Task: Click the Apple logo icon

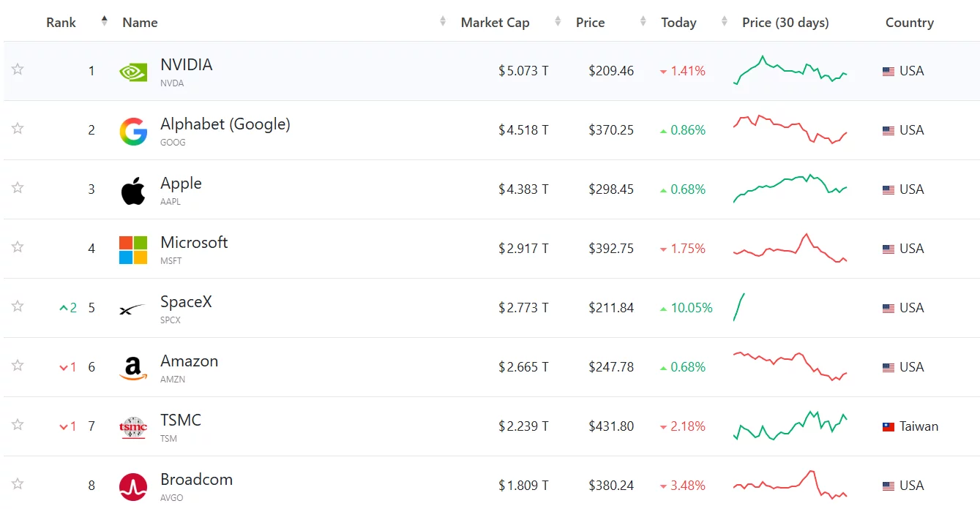Action: tap(133, 190)
